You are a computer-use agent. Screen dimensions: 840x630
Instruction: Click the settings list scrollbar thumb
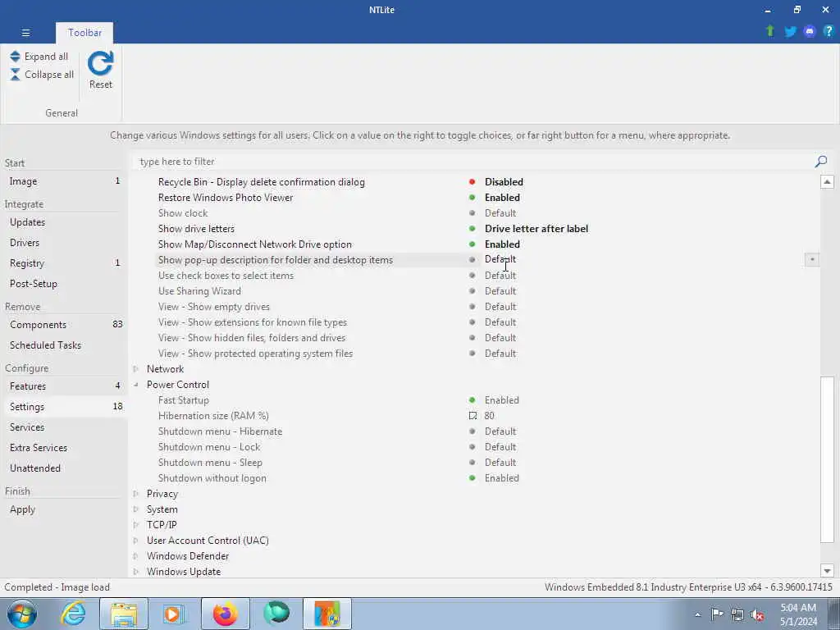coord(827,459)
